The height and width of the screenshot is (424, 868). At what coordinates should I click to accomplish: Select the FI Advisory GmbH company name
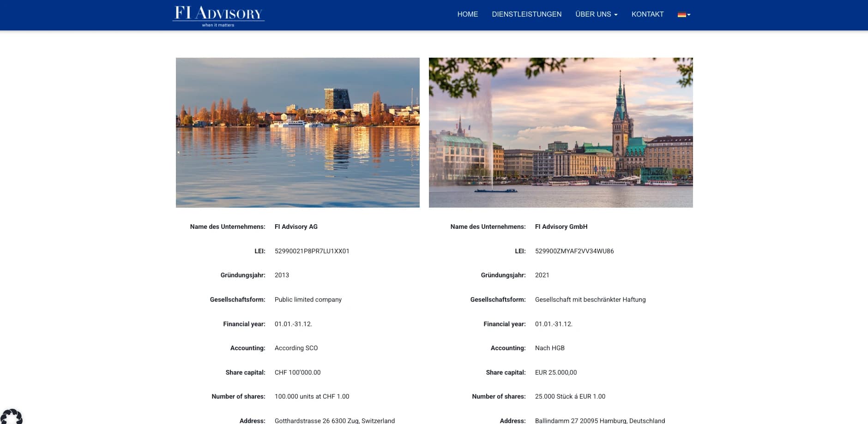pos(561,227)
